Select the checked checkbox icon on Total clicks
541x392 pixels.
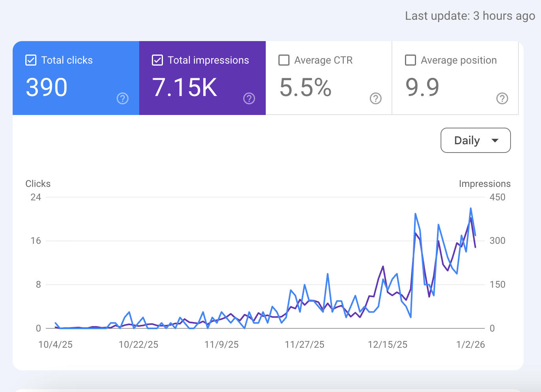(x=30, y=60)
